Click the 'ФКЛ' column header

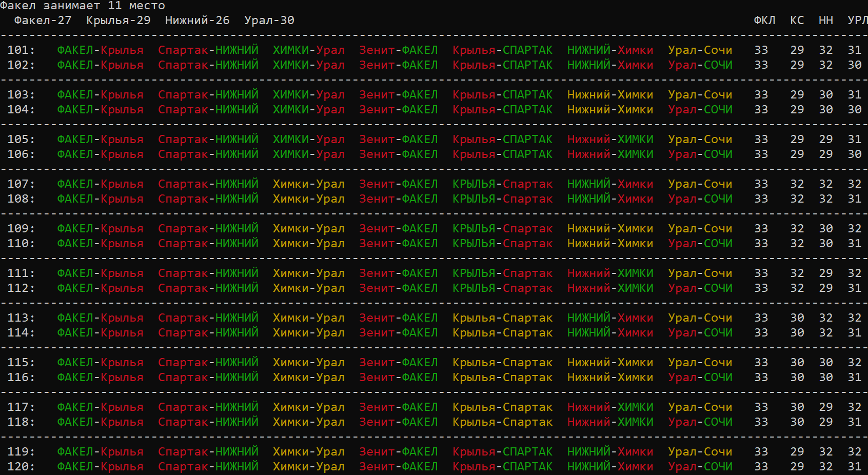tap(764, 21)
